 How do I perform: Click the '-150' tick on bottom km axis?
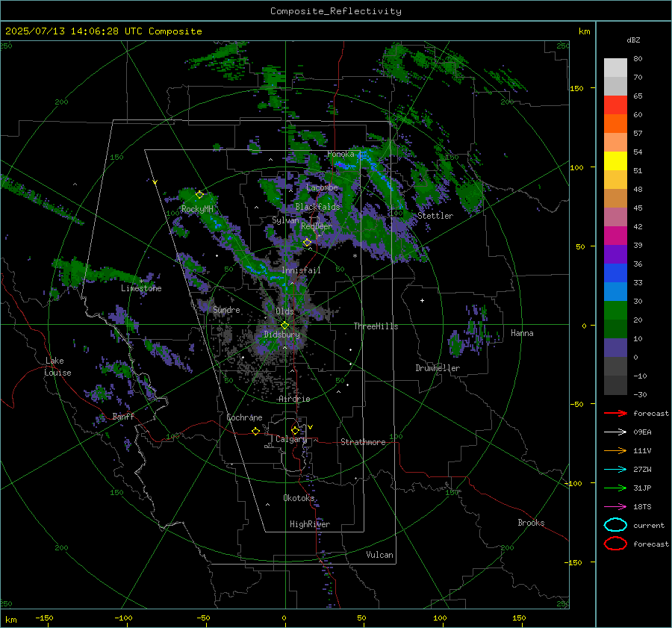click(x=44, y=618)
